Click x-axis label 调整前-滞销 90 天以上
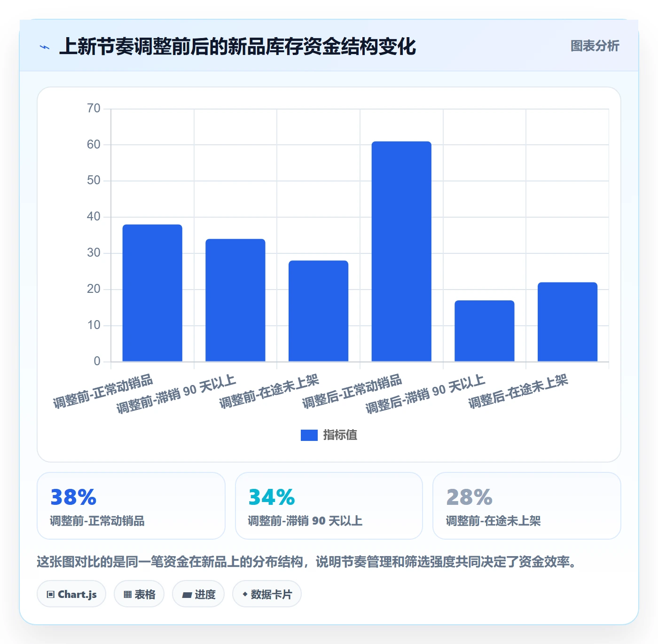This screenshot has width=658, height=644. tap(176, 394)
